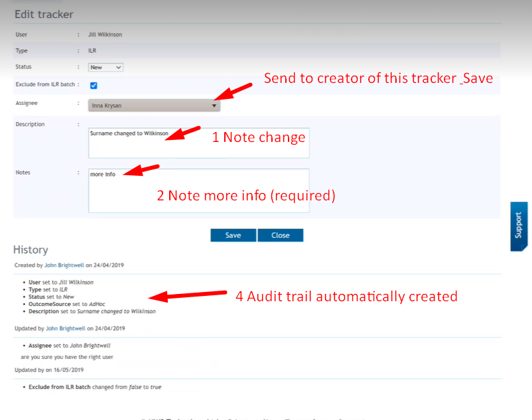This screenshot has width=532, height=420.
Task: Select 'User set to Jill Wilkinson' history entry
Action: pos(61,282)
